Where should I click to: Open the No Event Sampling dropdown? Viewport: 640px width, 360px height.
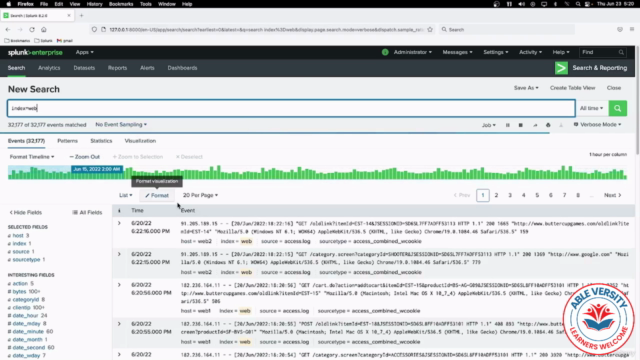[x=121, y=124]
